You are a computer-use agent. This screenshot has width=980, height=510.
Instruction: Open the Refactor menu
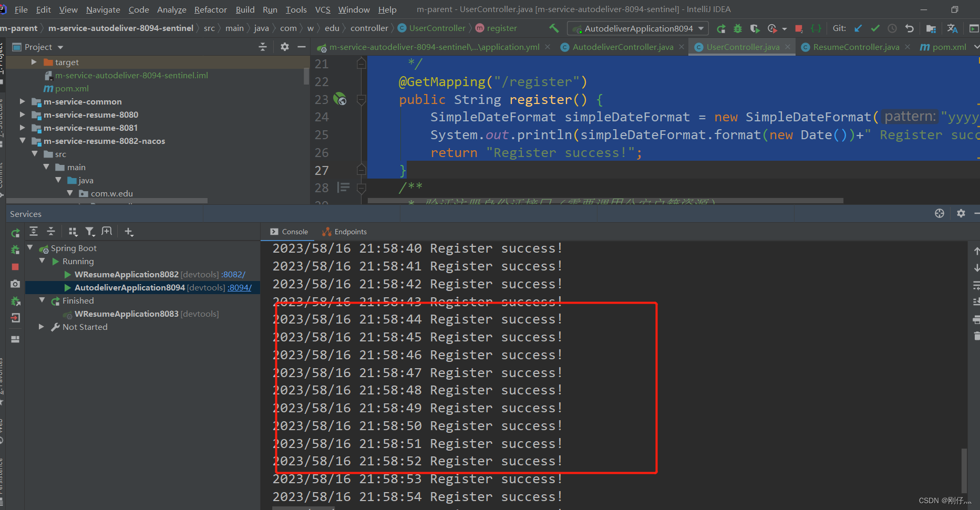pos(210,9)
